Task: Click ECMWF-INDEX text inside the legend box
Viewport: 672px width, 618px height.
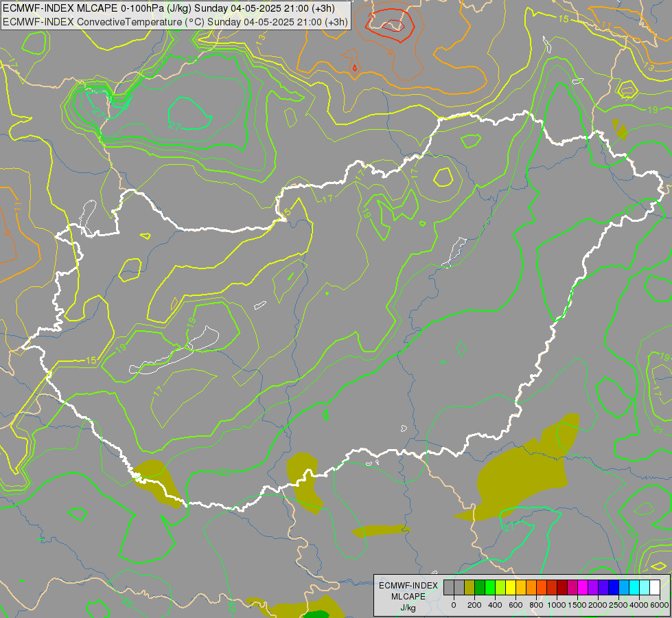Action: tap(408, 586)
